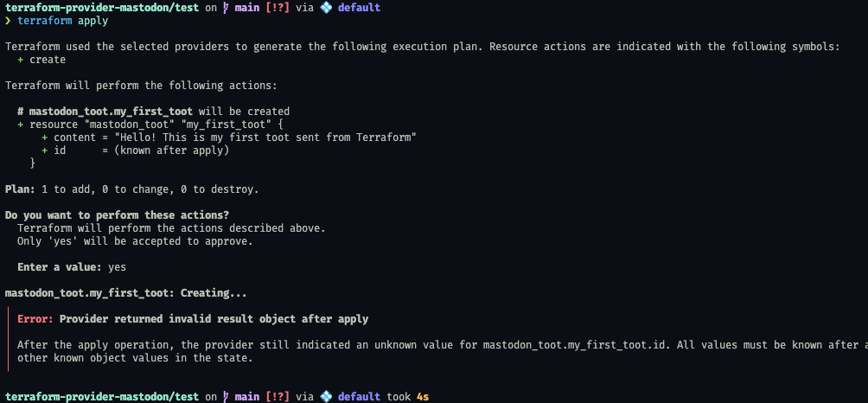The image size is (868, 403).
Task: Click the '4s' duration in the bottom prompt
Action: [x=423, y=396]
